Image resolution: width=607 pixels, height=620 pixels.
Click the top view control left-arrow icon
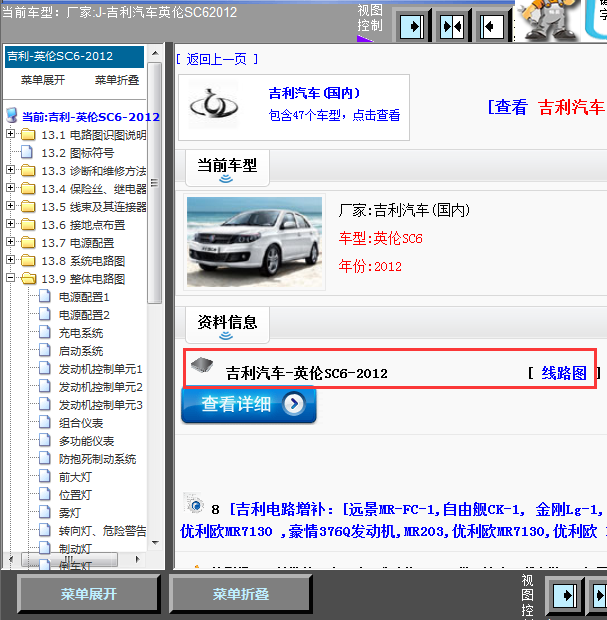pos(492,27)
